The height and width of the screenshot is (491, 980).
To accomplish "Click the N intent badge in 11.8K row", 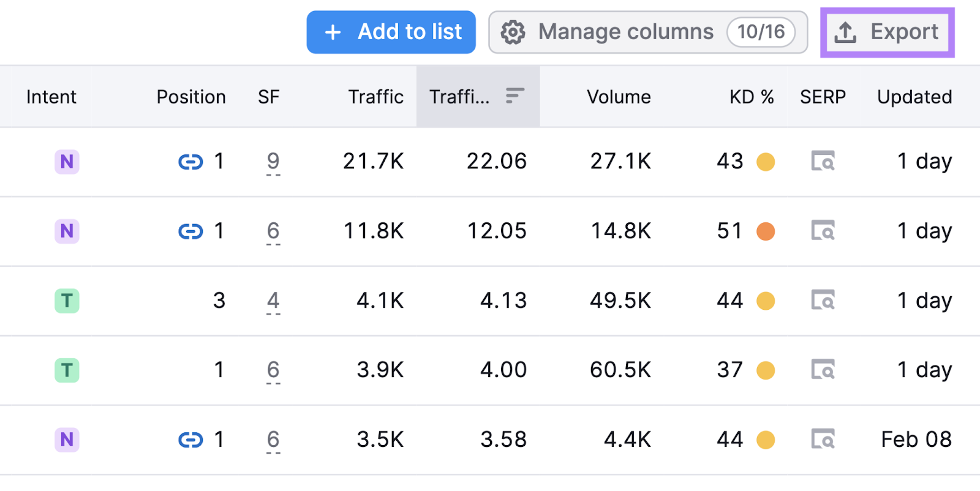I will pos(67,231).
